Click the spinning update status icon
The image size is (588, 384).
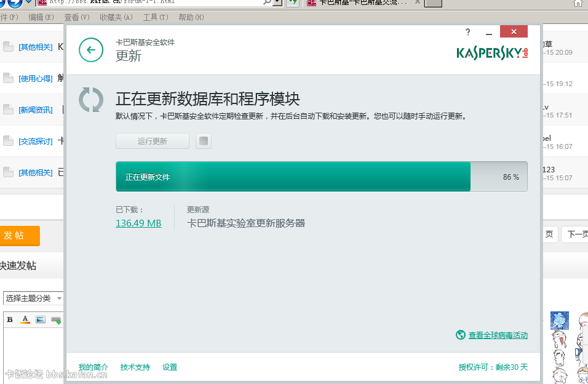click(91, 100)
